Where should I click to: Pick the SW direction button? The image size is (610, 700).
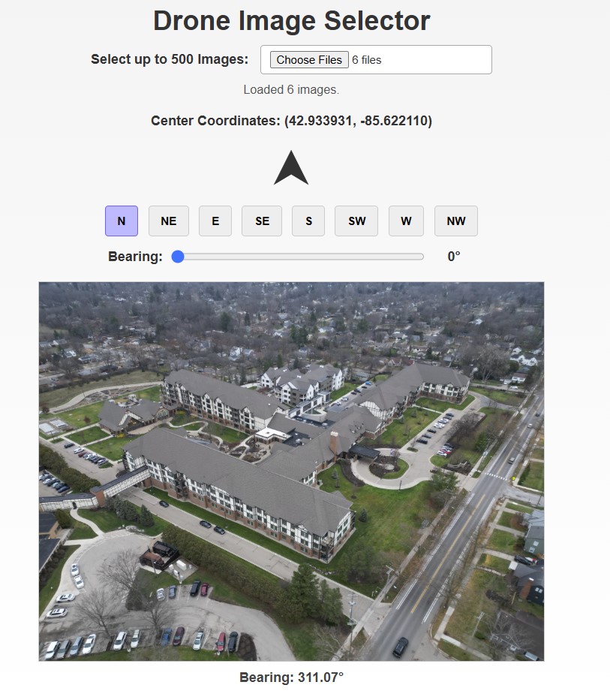point(356,221)
